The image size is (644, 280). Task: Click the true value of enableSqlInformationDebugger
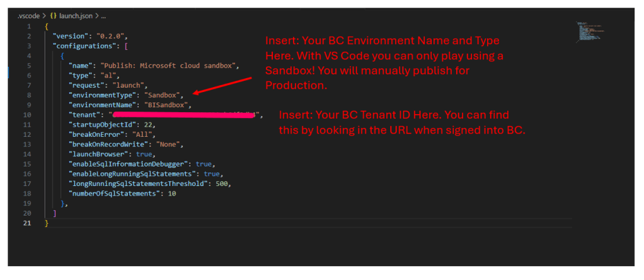coord(204,165)
